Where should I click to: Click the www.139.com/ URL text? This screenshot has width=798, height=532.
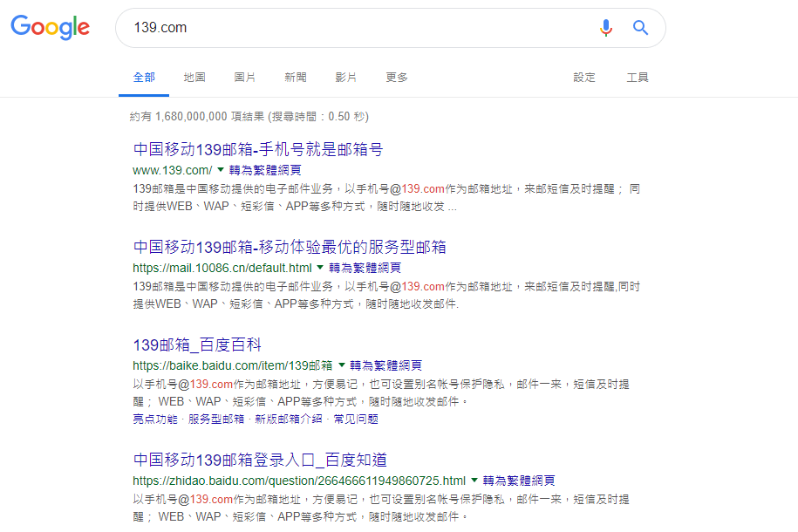click(173, 170)
